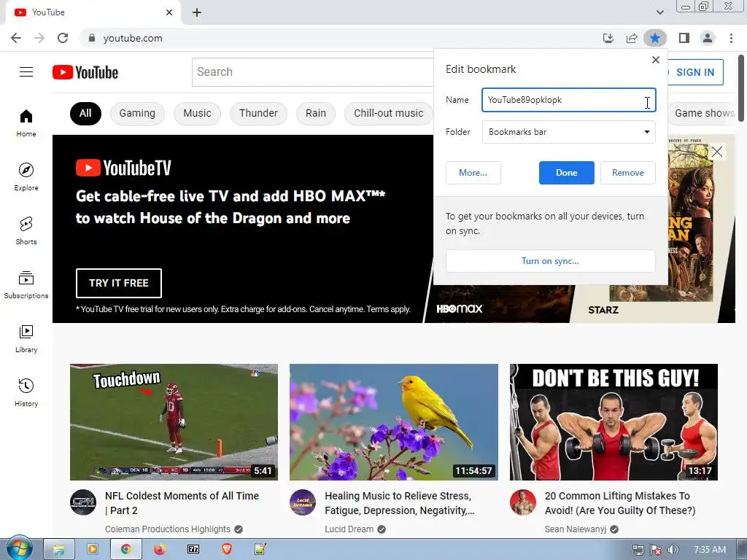Click the Done button
Viewport: 747px width, 560px height.
566,173
